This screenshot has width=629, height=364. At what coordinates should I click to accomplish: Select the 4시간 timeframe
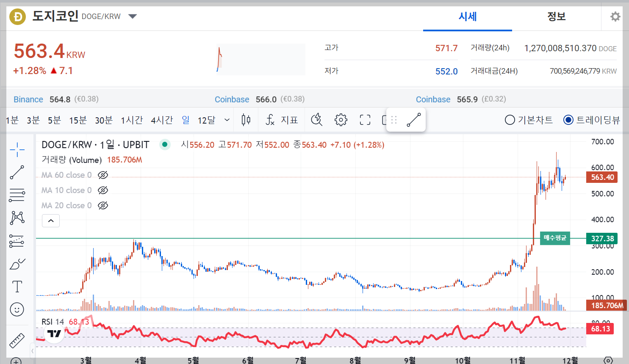162,120
